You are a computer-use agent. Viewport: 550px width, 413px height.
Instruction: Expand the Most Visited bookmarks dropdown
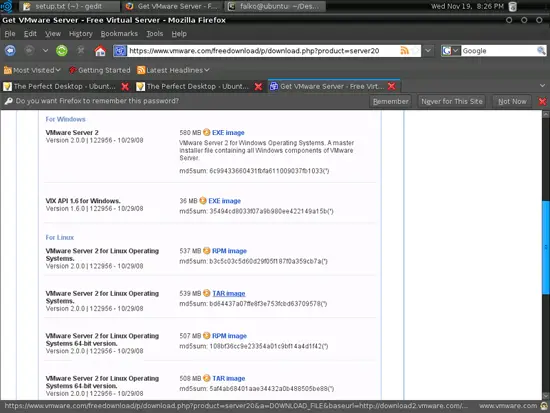(32, 70)
